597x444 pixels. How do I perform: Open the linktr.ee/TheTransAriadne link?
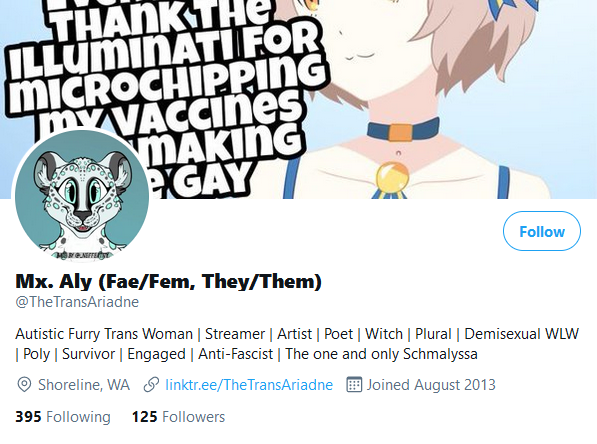tap(249, 385)
